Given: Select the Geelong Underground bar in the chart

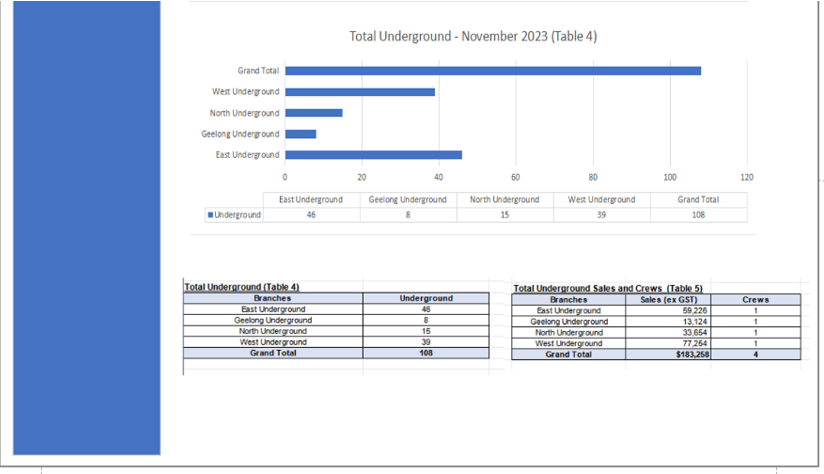Looking at the screenshot, I should pos(301,134).
